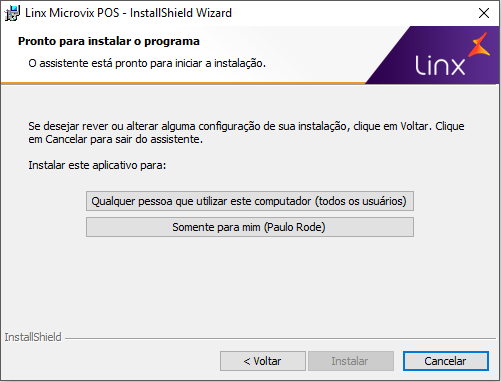Viewport: 501px width, 382px height.
Task: Cancel the installation with Cancelar
Action: 446,361
